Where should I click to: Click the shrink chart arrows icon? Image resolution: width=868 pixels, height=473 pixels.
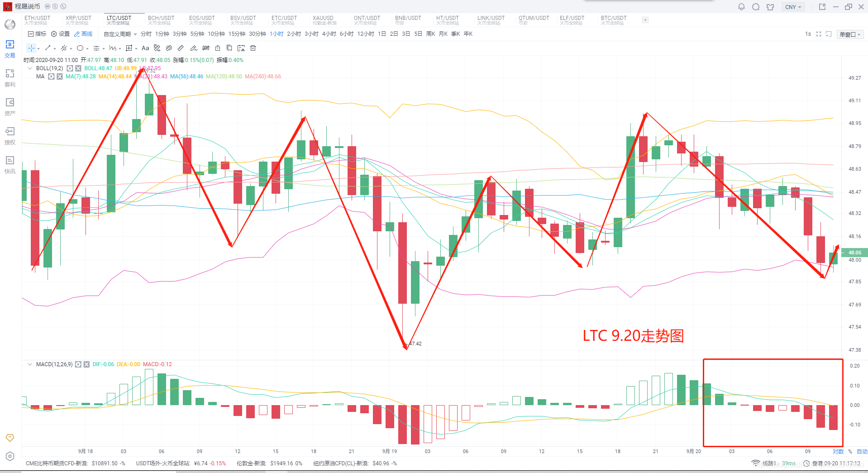coord(819,34)
